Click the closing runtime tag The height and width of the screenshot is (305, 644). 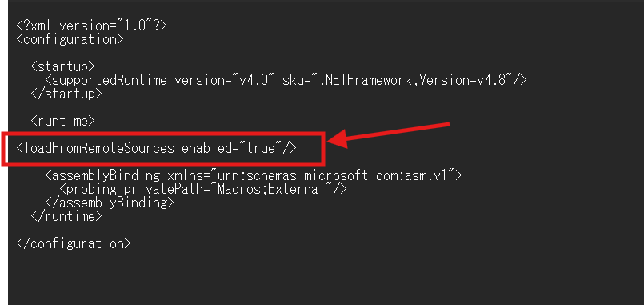tap(66, 216)
